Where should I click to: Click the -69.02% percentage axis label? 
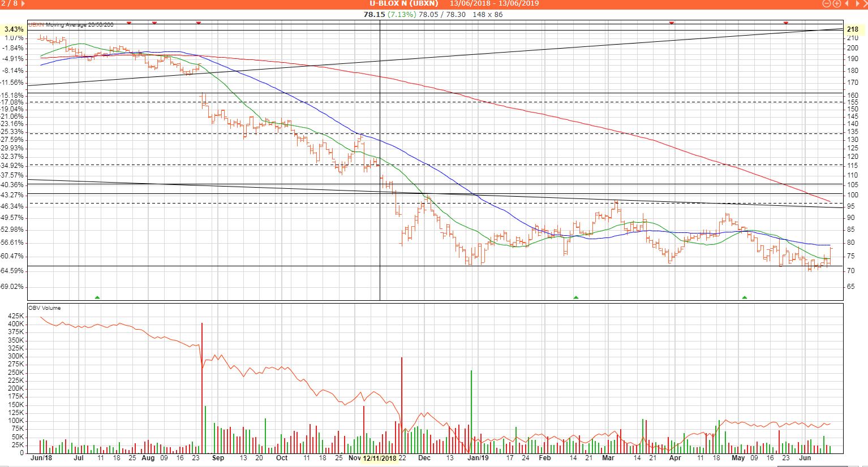click(x=12, y=287)
